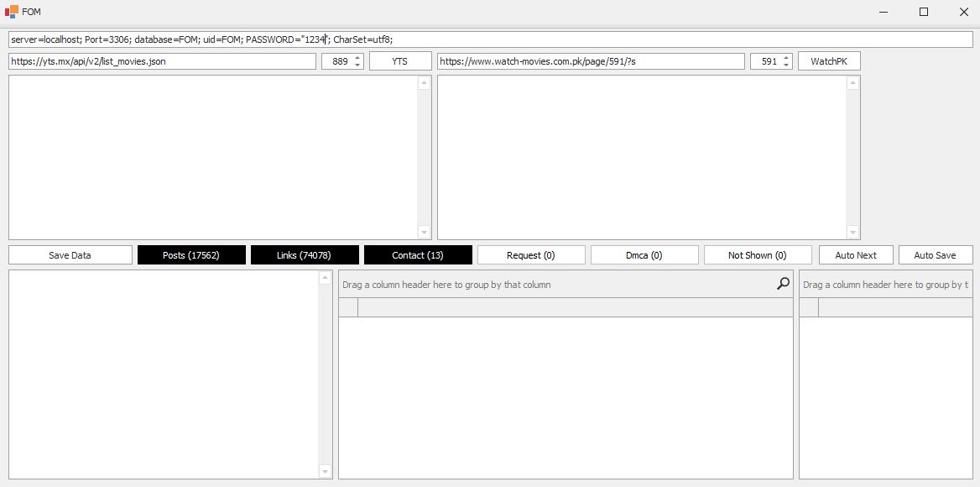
Task: Click the up arrow of the bottom-left text area scrollbar
Action: pos(325,278)
